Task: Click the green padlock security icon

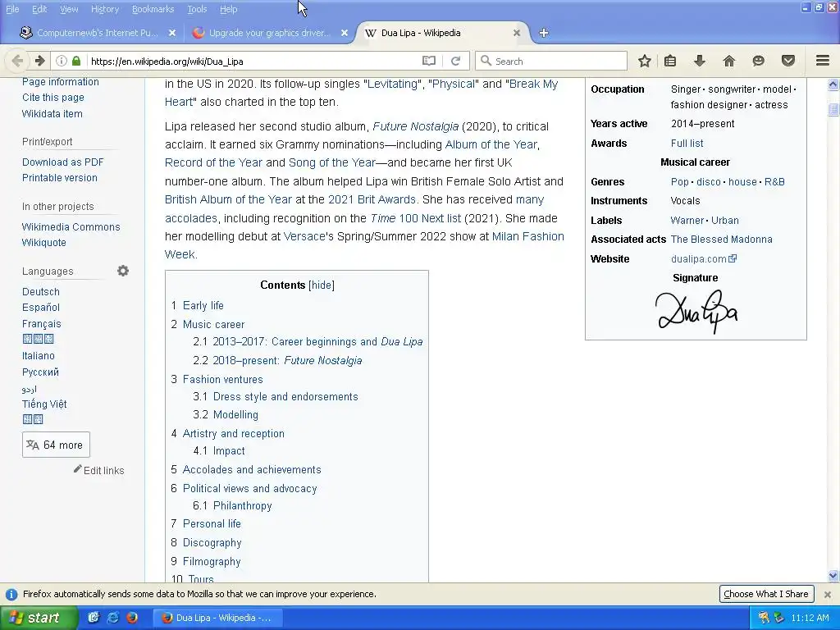Action: [76, 61]
